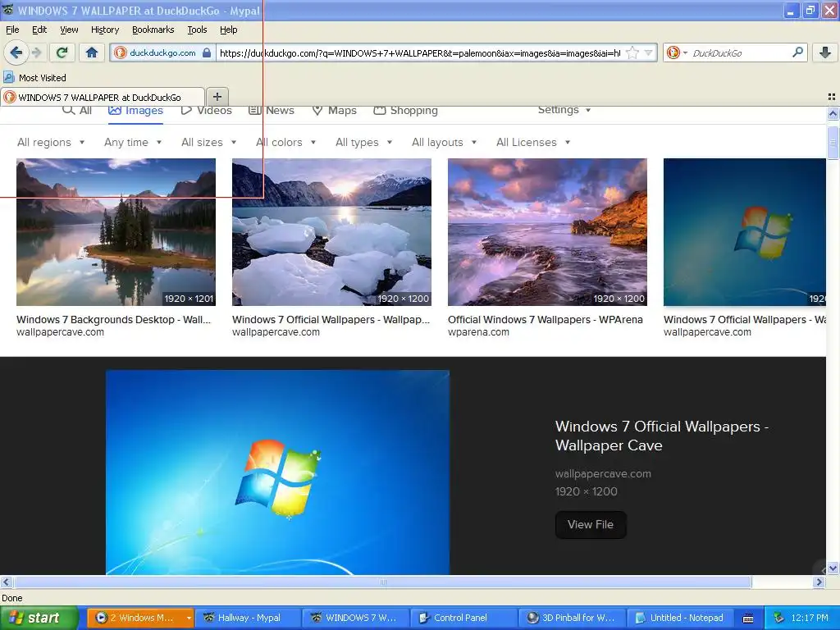Click the vertical scrollbar down arrow
This screenshot has height=630, width=840.
[833, 568]
